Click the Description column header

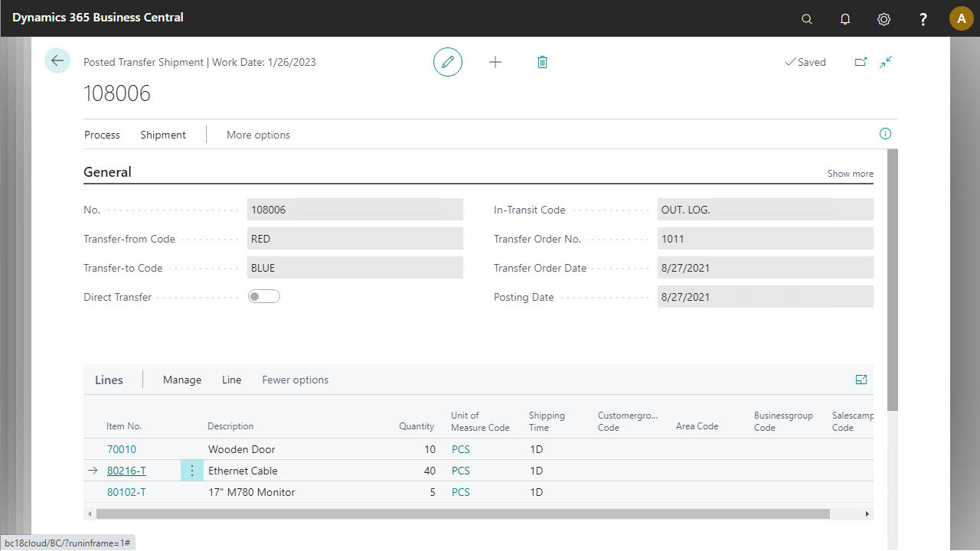[x=230, y=426]
